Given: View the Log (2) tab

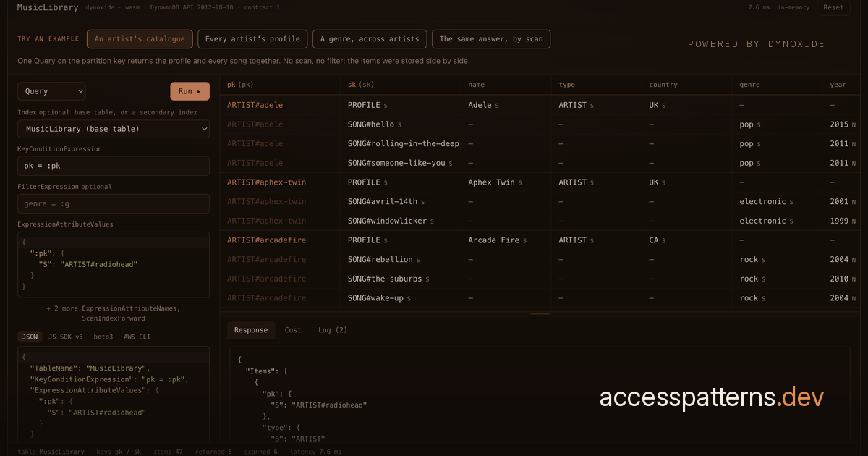Looking at the screenshot, I should tap(333, 330).
